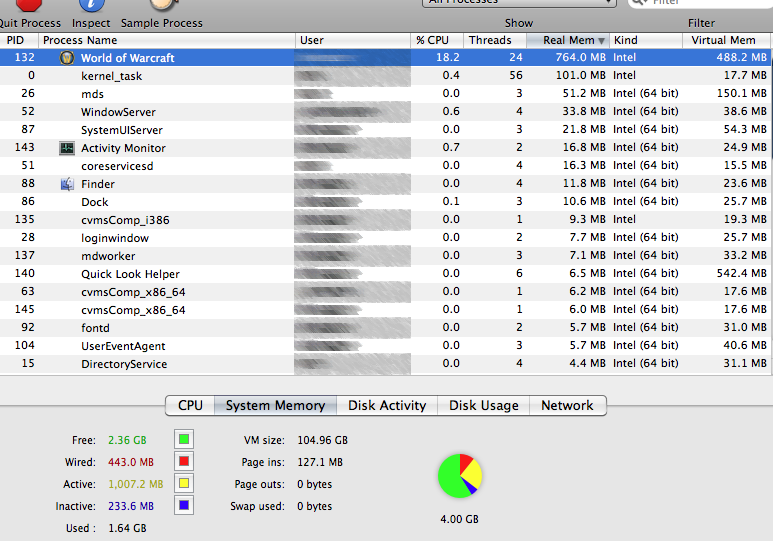Click the Inspect info icon

[92, 4]
